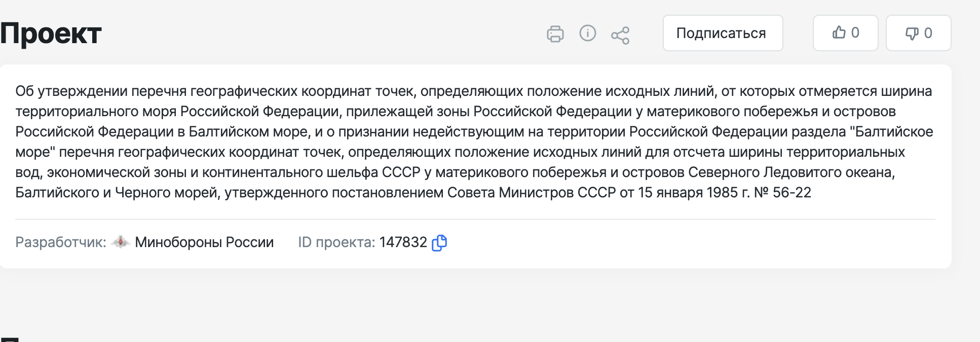Click the "15 января 1985" date text
This screenshot has width=980, height=342.
coord(687,193)
